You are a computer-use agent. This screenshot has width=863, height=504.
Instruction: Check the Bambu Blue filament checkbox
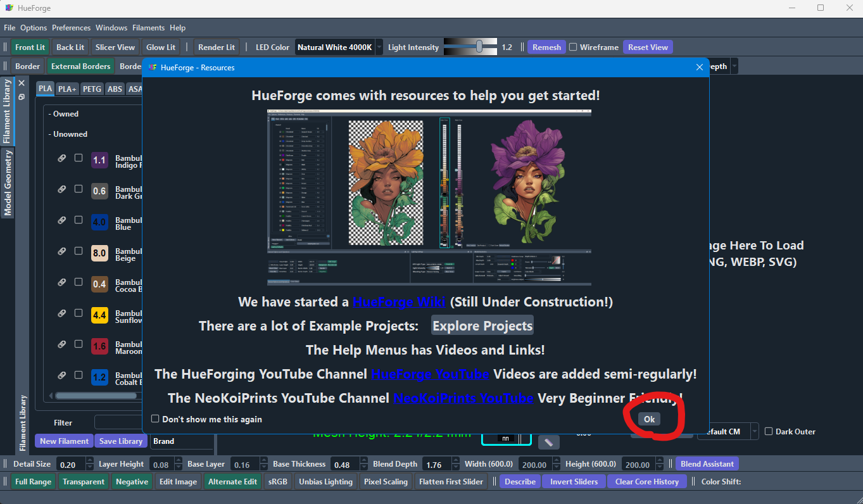tap(79, 220)
